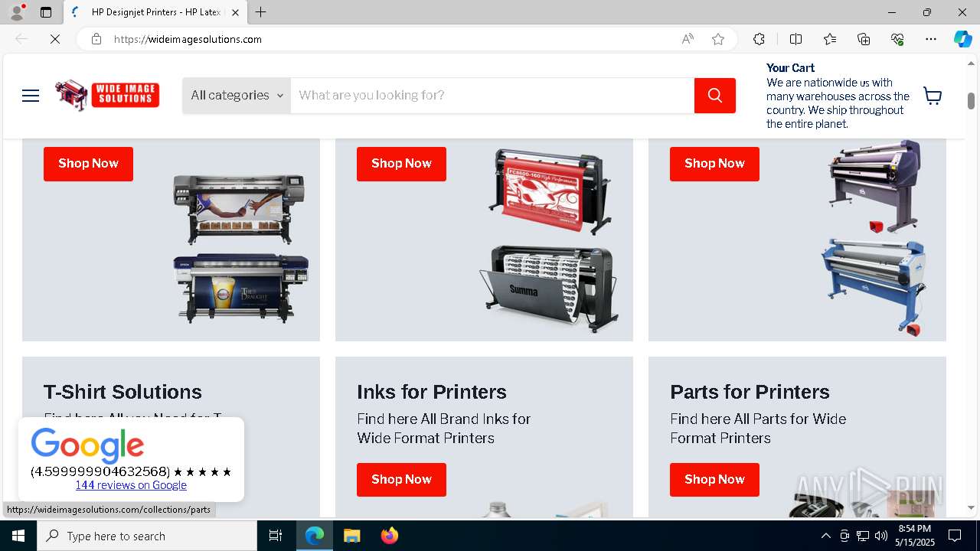The width and height of the screenshot is (980, 551).
Task: Click Shop Now under Parts for Printers
Action: click(714, 480)
